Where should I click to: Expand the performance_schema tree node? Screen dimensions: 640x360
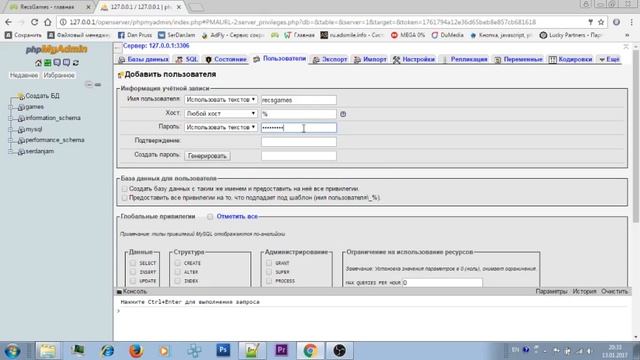(11, 140)
